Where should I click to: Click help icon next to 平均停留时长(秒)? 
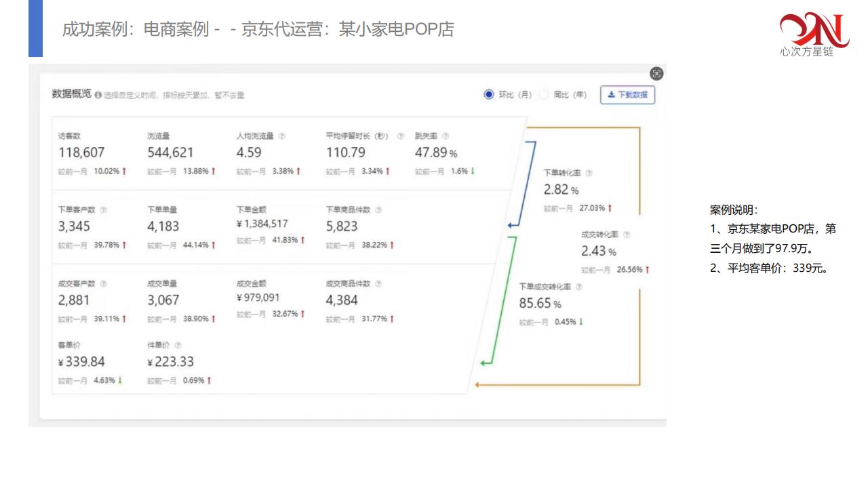click(x=401, y=136)
